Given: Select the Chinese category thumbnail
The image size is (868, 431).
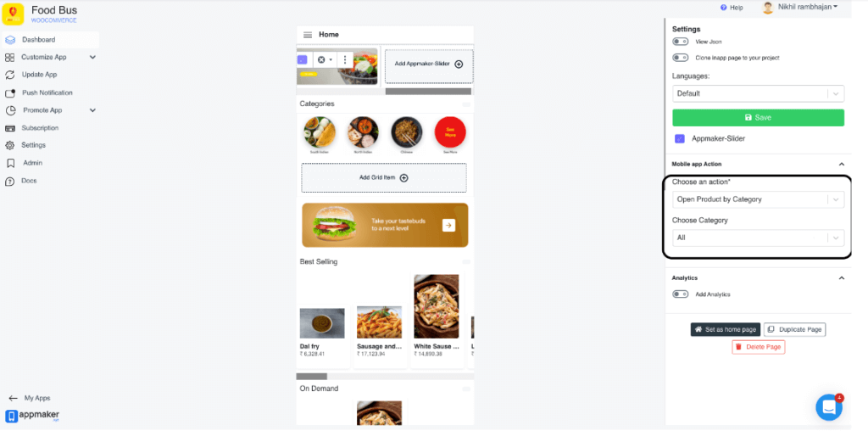Looking at the screenshot, I should tap(406, 132).
